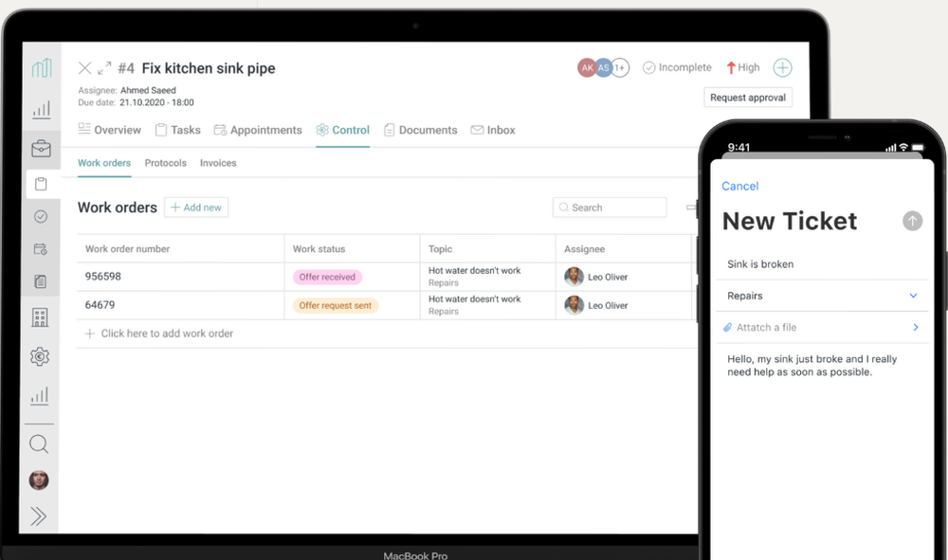Select the Control tab
The image size is (948, 560).
(x=343, y=130)
